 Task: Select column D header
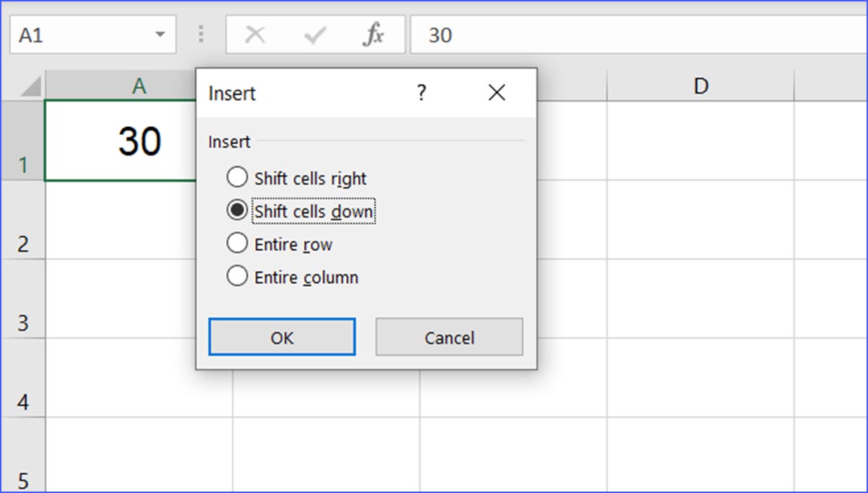pos(700,86)
